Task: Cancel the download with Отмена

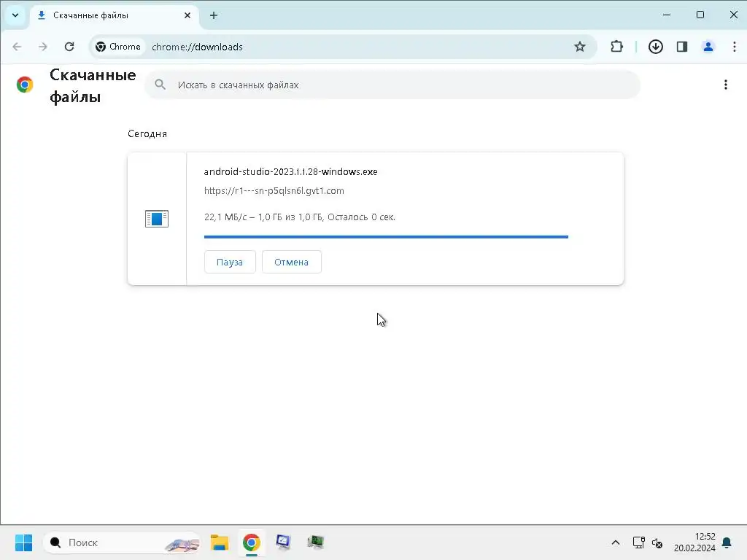Action: [x=292, y=262]
